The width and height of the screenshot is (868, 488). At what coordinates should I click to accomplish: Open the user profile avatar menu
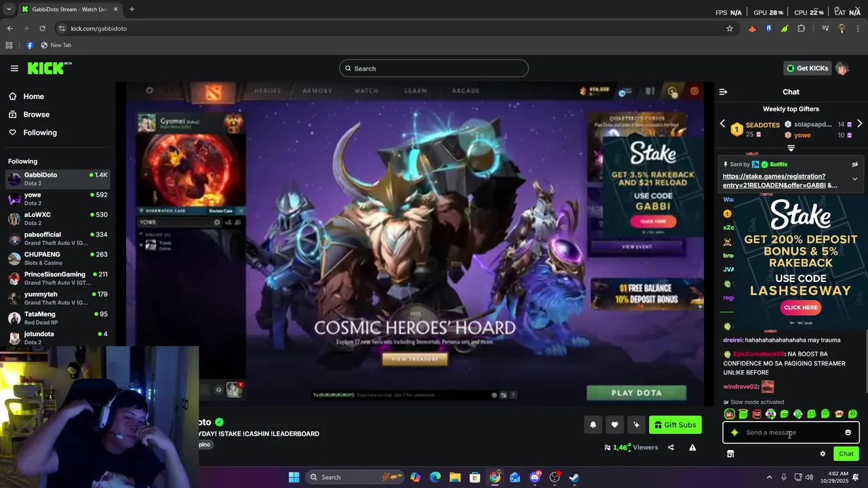pyautogui.click(x=842, y=68)
